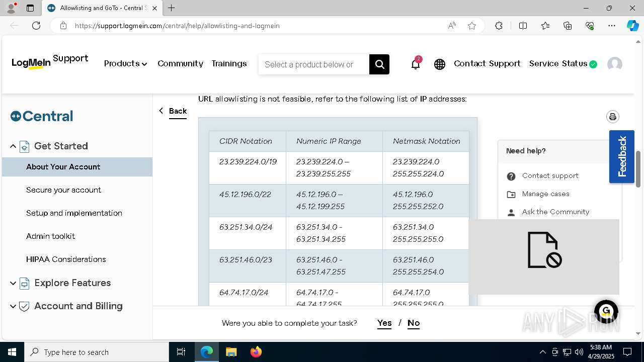The height and width of the screenshot is (362, 644).
Task: Open Collections icon in toolbar
Action: tap(568, 26)
